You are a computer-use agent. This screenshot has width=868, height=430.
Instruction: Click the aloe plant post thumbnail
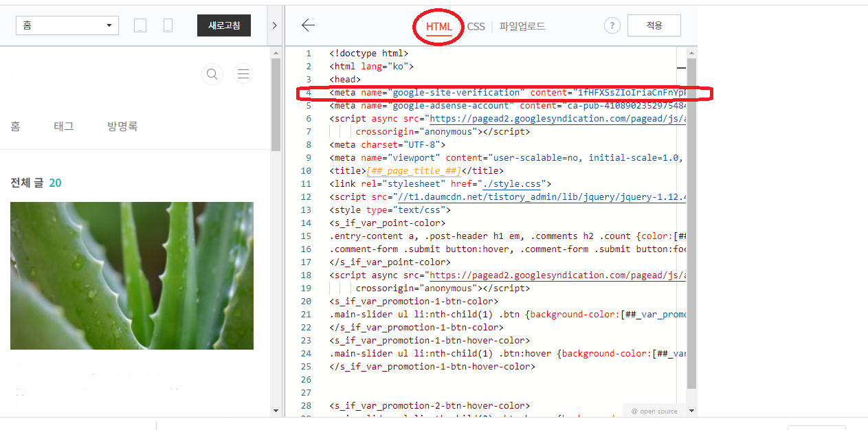[x=132, y=275]
